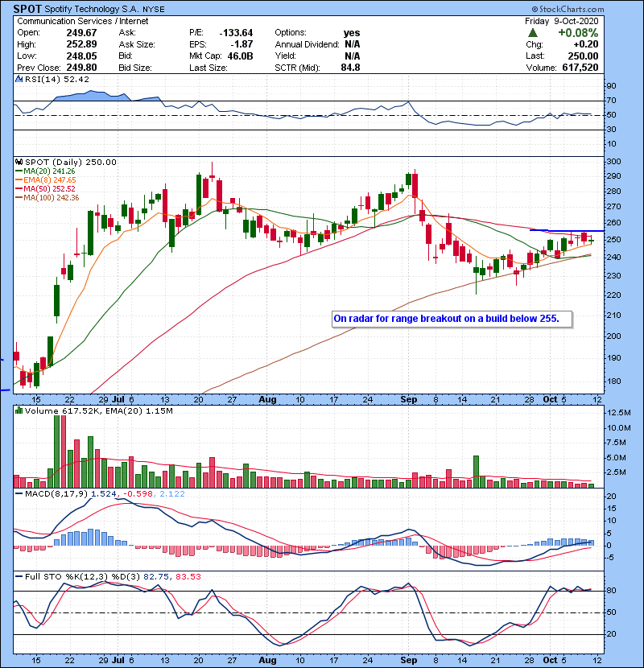Click the MA(100) brown legend line
The image size is (644, 668).
(x=19, y=198)
